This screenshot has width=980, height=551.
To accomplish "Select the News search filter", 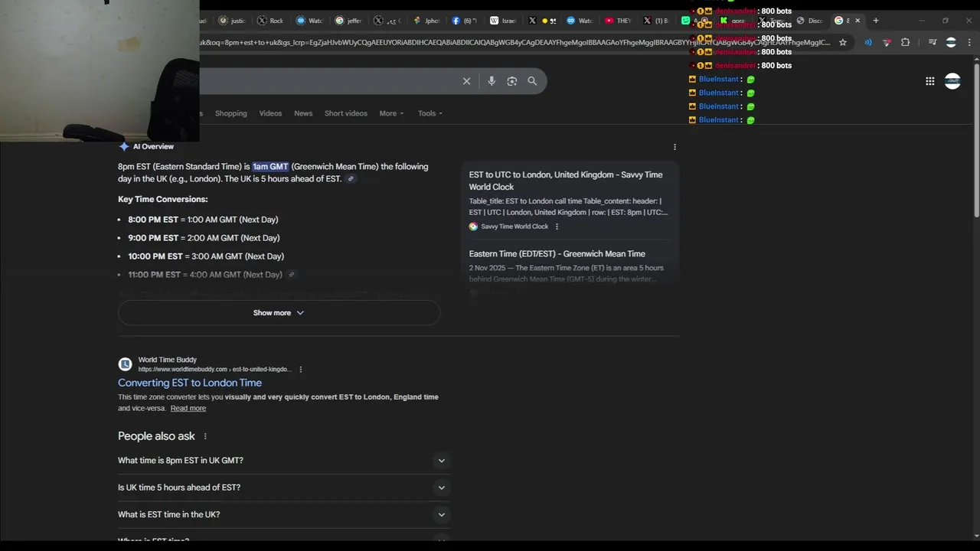I will 303,113.
